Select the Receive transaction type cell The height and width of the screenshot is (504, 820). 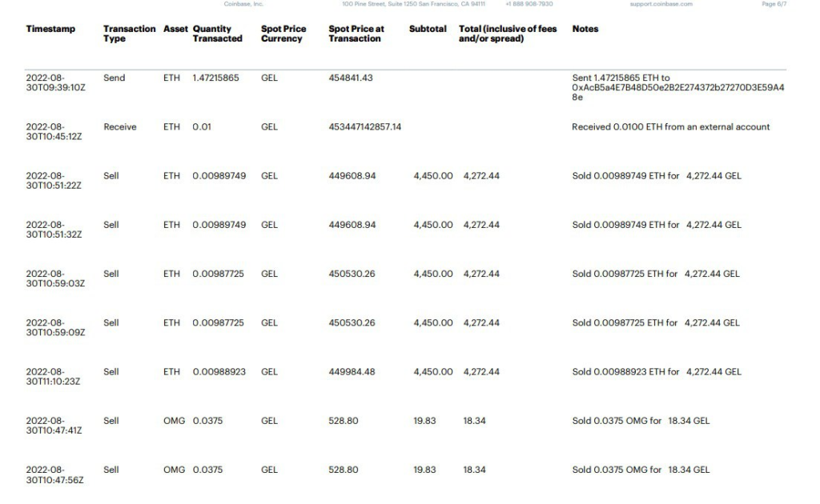pos(120,127)
